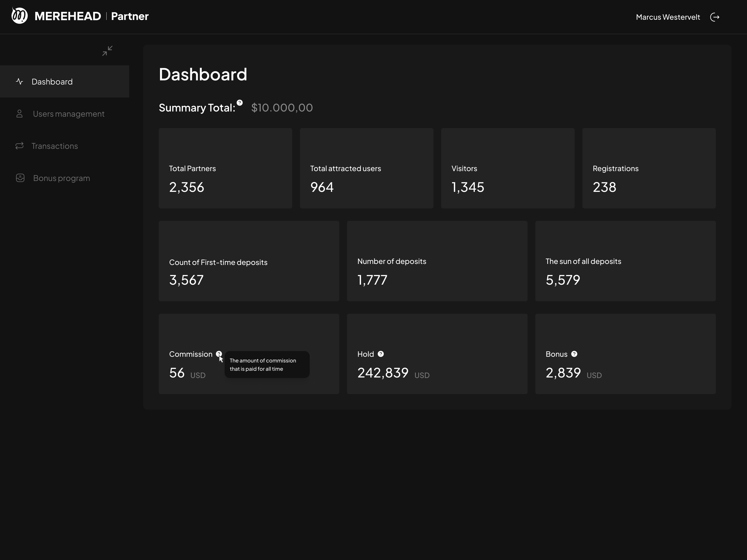
Task: Select Dashboard in the sidebar
Action: (52, 82)
